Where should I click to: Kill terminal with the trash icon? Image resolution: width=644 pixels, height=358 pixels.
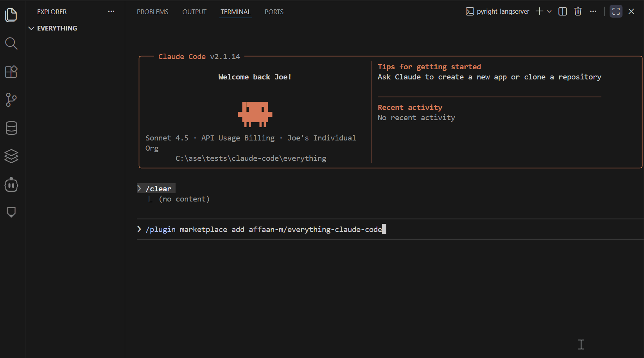578,11
